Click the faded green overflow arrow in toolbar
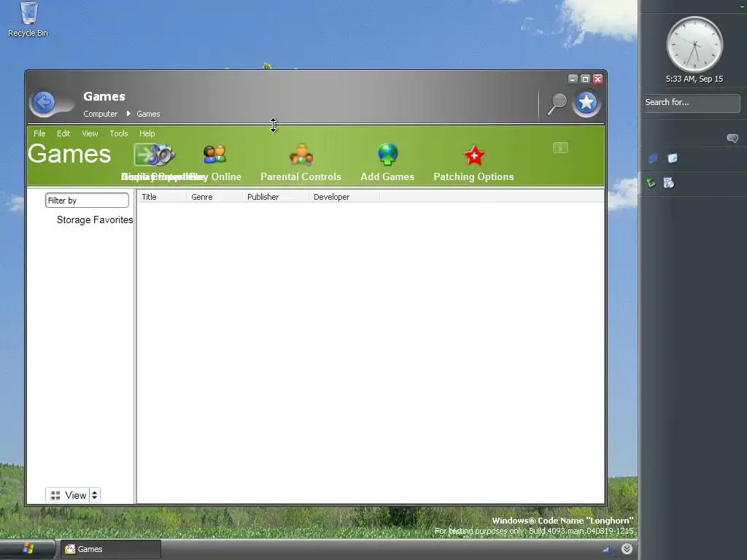The width and height of the screenshot is (747, 560). pos(560,148)
